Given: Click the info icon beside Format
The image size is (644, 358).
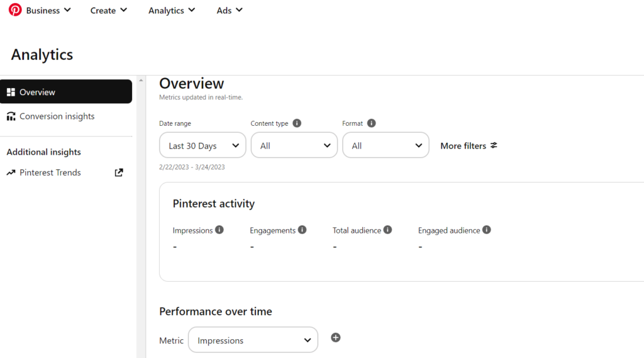Looking at the screenshot, I should point(371,123).
